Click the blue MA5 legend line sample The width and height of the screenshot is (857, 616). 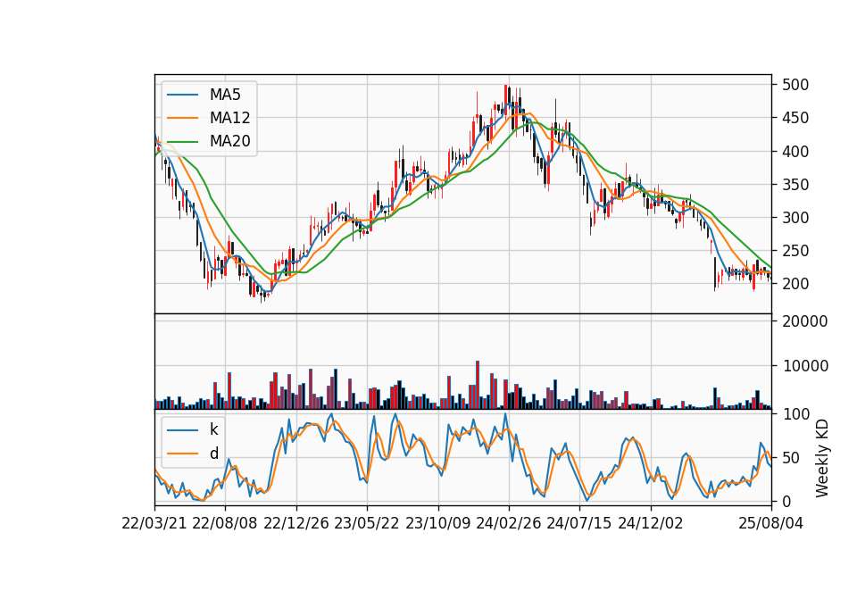coord(182,96)
